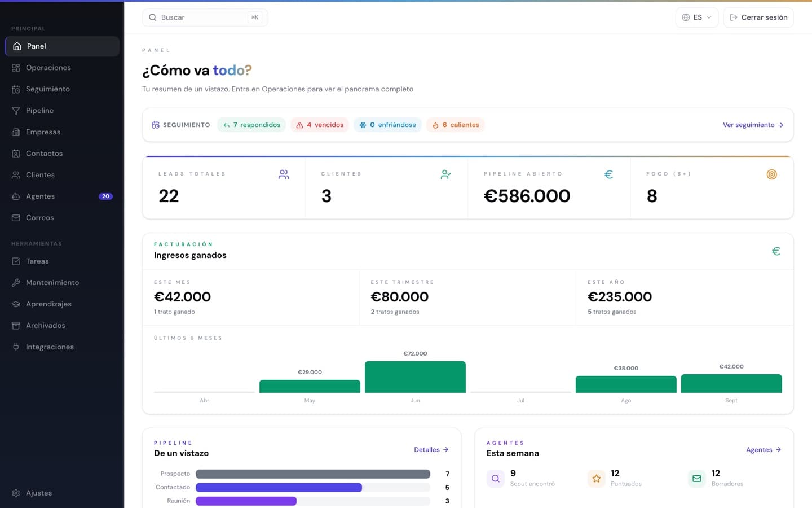Click the May €29.000 chart bar
The width and height of the screenshot is (812, 508).
(x=310, y=386)
